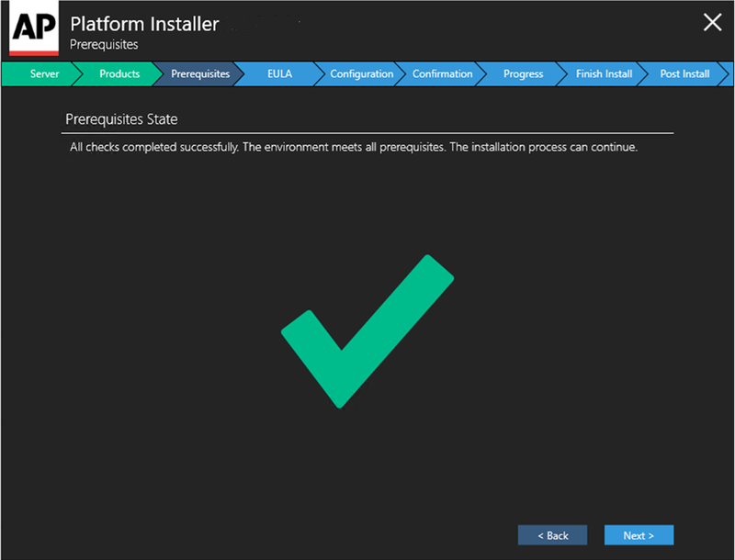The image size is (735, 560).
Task: Open the Products step
Action: click(x=119, y=74)
